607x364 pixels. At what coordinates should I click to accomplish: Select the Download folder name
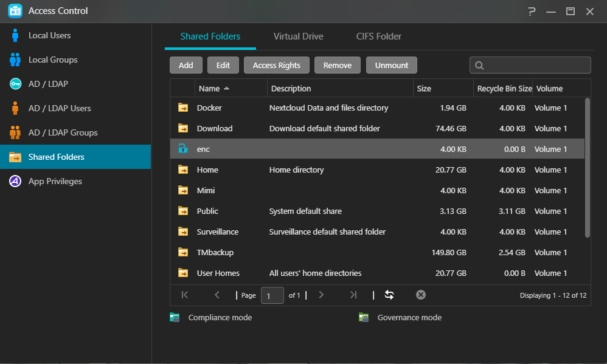click(215, 128)
